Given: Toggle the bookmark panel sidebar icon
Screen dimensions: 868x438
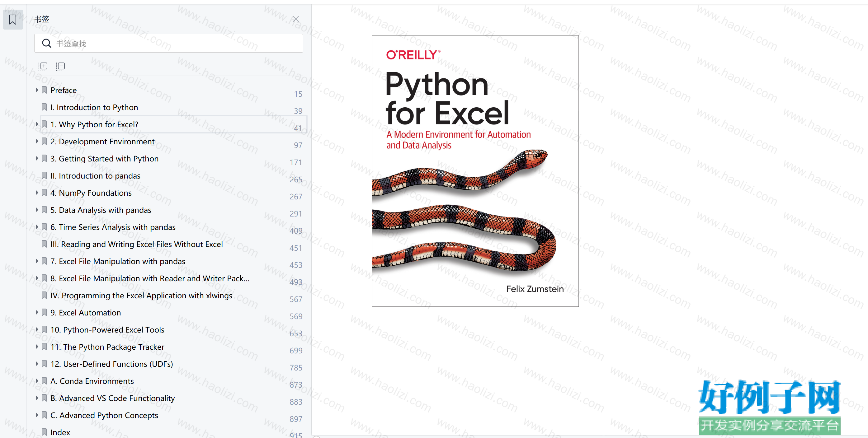Looking at the screenshot, I should [x=13, y=20].
